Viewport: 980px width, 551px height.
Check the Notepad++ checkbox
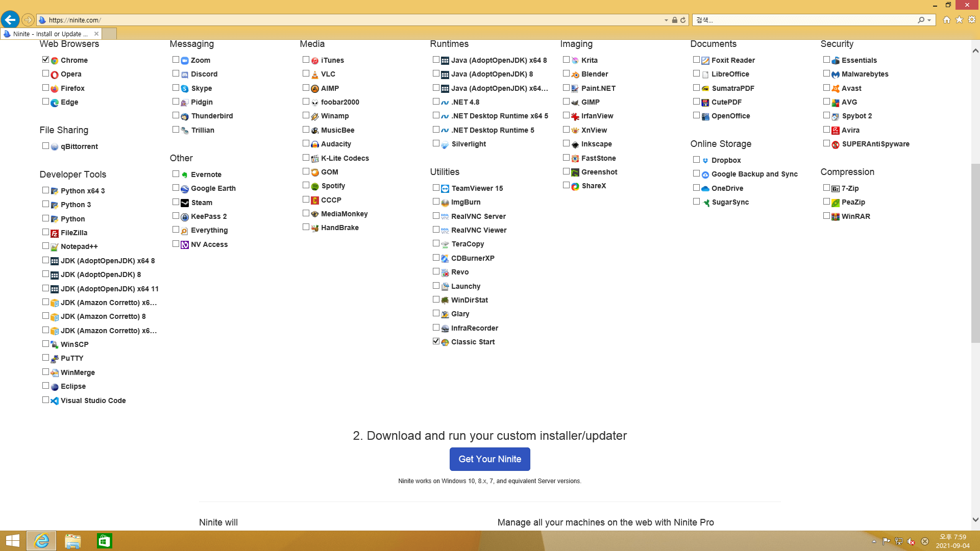pos(45,246)
